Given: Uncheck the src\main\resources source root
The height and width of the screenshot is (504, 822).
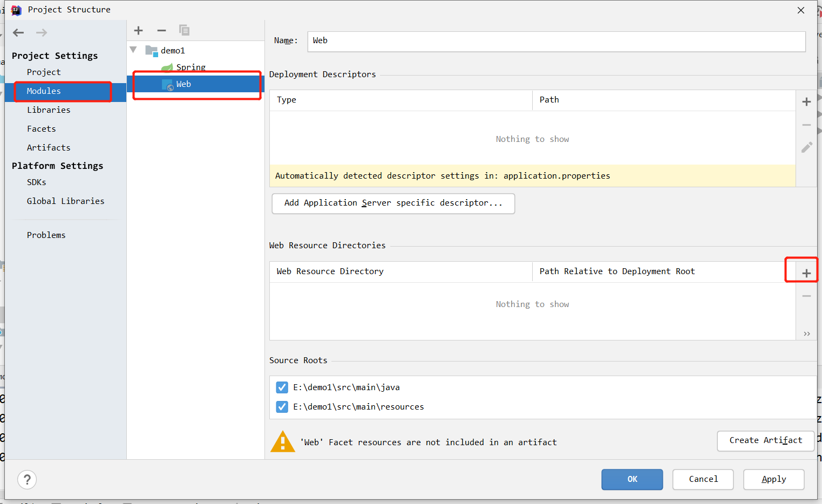Looking at the screenshot, I should [x=282, y=407].
